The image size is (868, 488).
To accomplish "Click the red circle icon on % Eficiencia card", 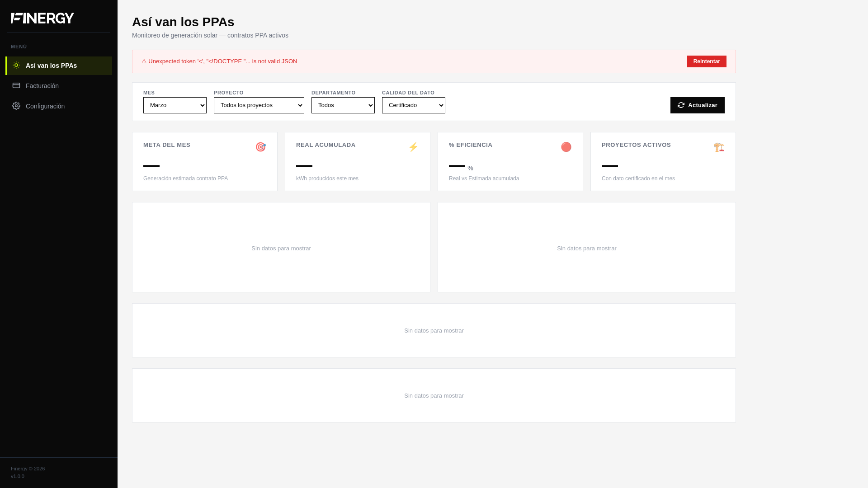I will (566, 147).
